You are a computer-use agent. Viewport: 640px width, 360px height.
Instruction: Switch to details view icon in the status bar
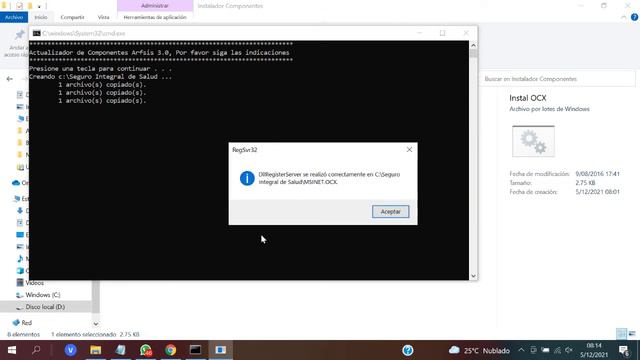coord(621,333)
